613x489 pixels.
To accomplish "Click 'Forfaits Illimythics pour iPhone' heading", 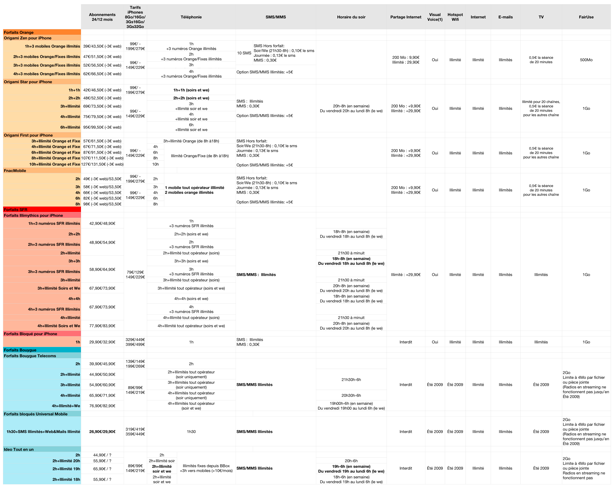I will pos(33,215).
